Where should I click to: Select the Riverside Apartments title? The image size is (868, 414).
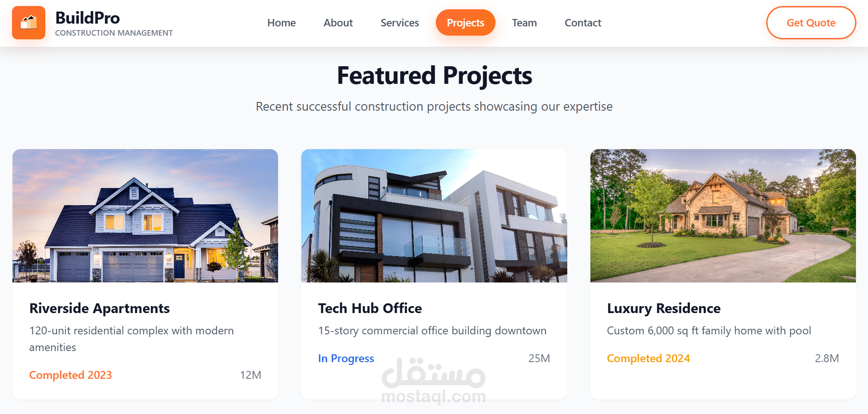point(99,308)
